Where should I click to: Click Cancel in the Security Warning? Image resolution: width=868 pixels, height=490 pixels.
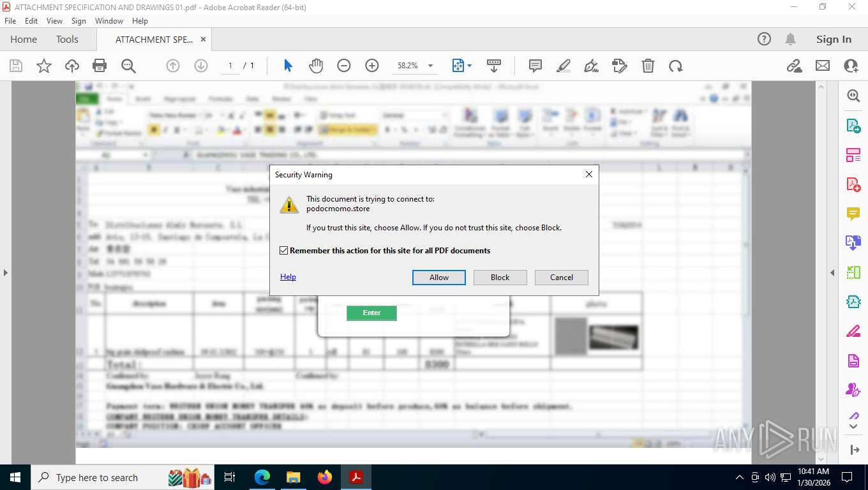[562, 278]
